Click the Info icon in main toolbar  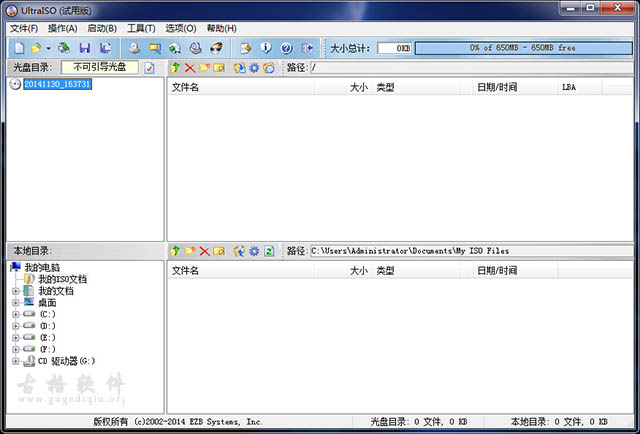click(x=266, y=48)
